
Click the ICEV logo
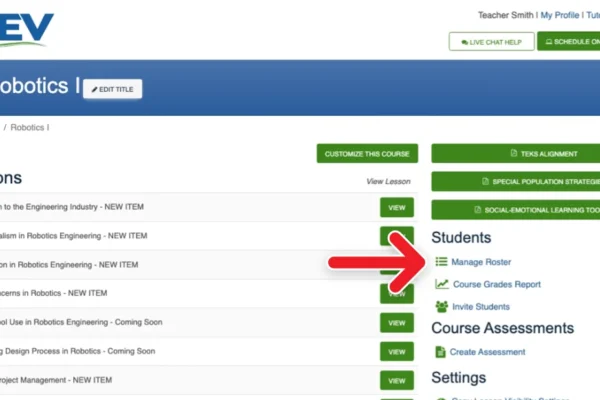point(25,30)
